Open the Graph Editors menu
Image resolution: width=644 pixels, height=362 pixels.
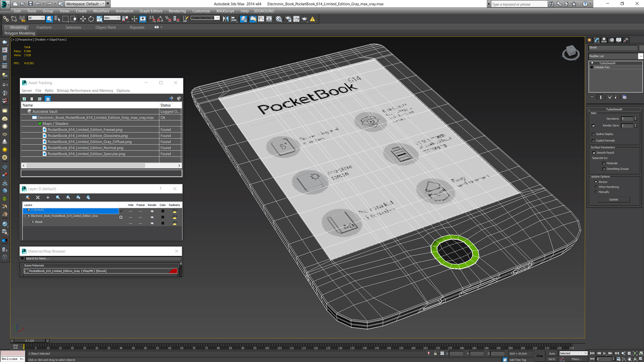tap(151, 11)
